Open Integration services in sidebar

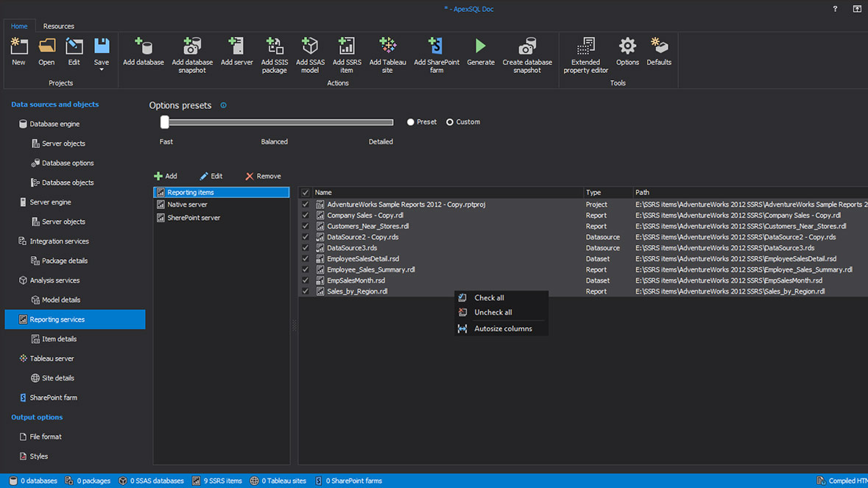(59, 241)
